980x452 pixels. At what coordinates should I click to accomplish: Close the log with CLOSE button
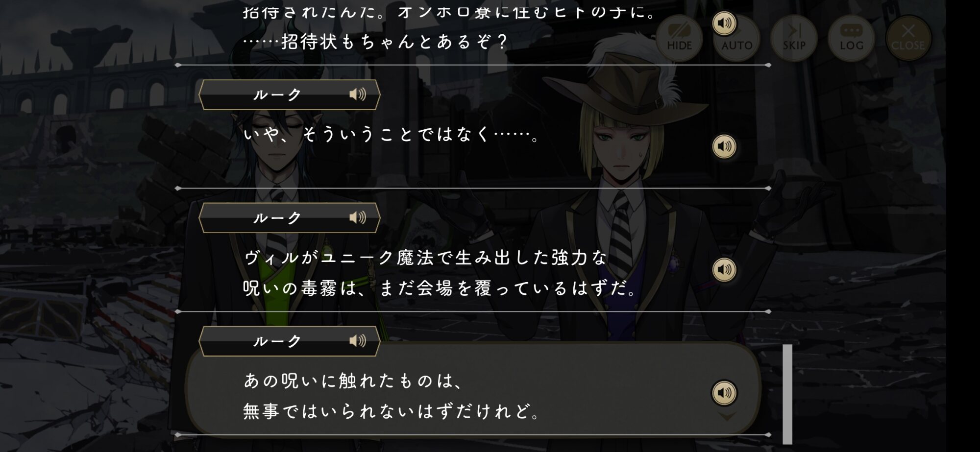(x=908, y=38)
